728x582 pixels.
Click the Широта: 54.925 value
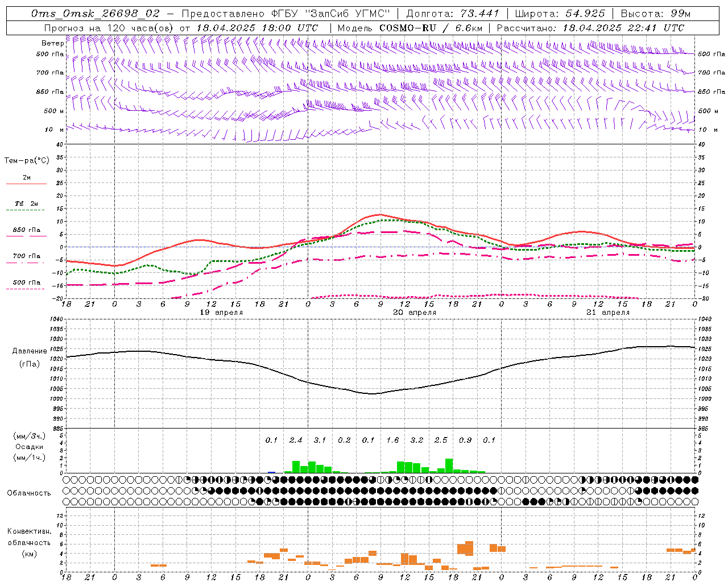click(x=560, y=14)
